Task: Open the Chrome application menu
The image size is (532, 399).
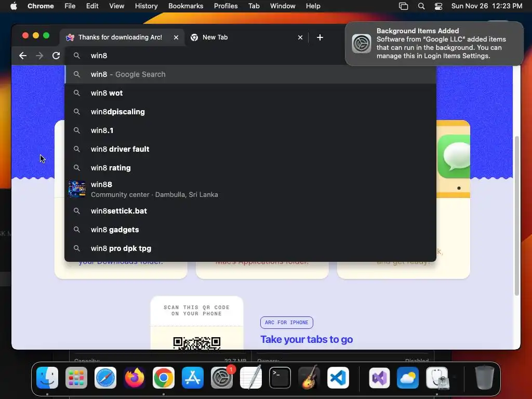Action: pos(41,6)
